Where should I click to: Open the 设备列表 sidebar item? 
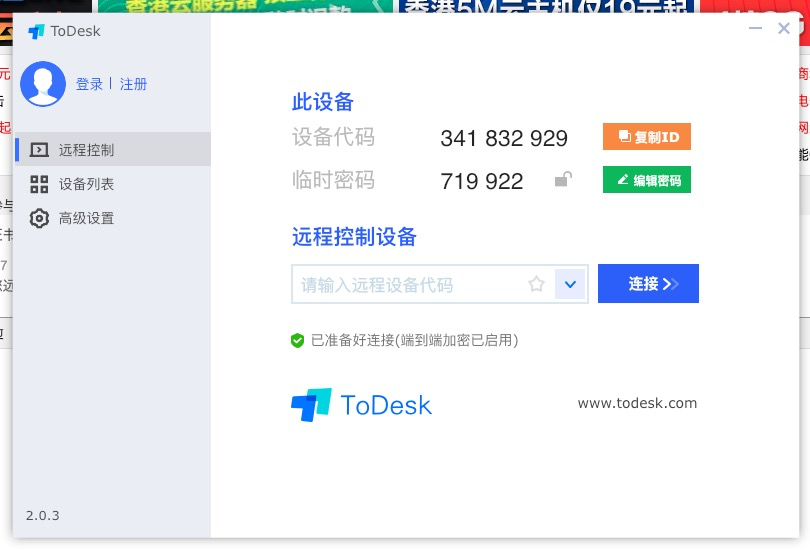coord(113,184)
